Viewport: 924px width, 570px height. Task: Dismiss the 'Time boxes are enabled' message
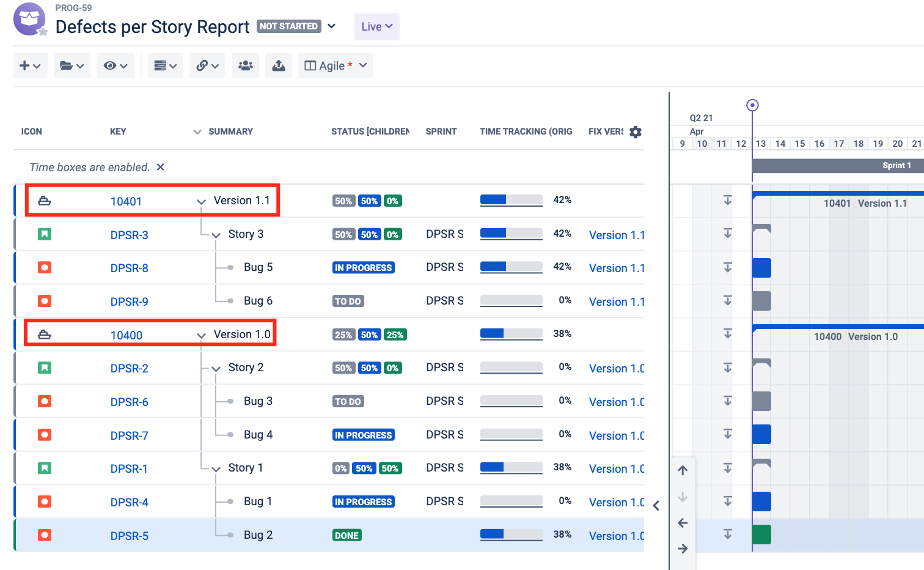pyautogui.click(x=160, y=167)
